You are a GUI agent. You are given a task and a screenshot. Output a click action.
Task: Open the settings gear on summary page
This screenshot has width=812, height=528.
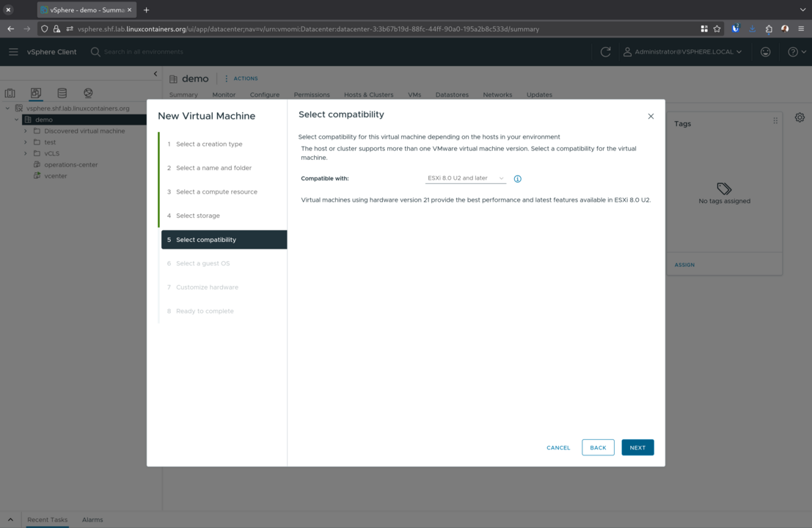[800, 117]
